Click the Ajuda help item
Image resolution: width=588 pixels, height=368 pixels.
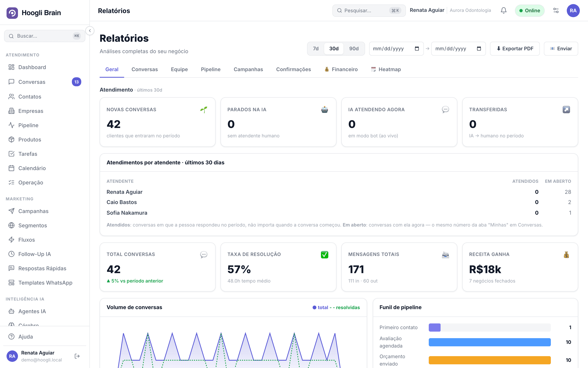tap(45, 337)
